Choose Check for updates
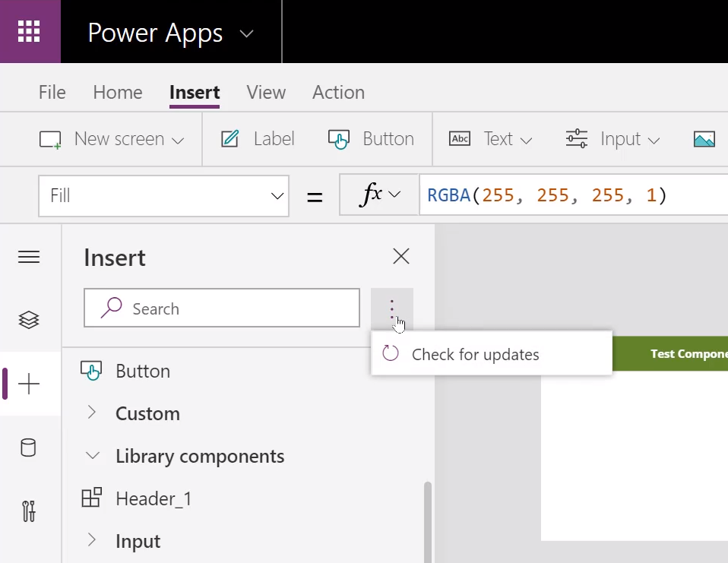 pyautogui.click(x=491, y=354)
